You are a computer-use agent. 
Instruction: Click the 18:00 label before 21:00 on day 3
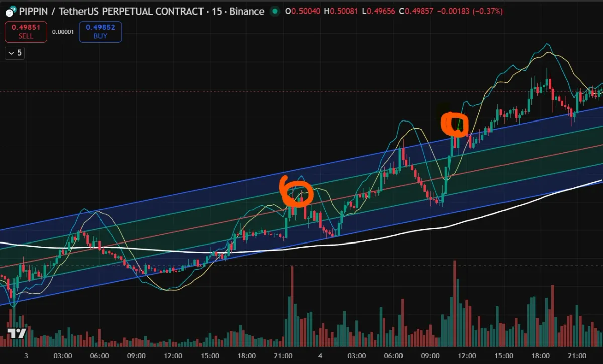[246, 356]
